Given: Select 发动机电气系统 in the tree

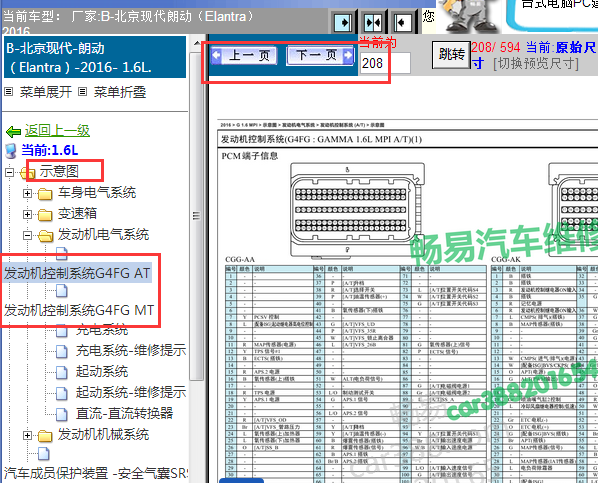Looking at the screenshot, I should click(103, 235).
